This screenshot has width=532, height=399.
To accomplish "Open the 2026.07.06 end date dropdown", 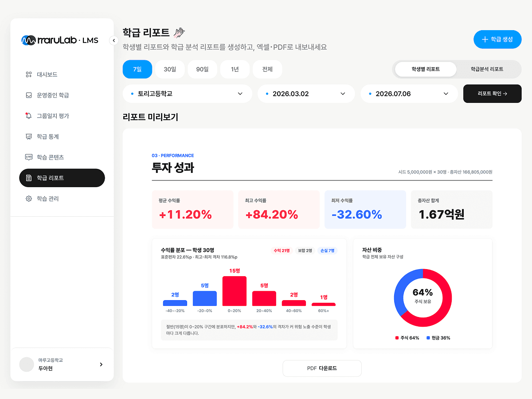I will coord(409,94).
